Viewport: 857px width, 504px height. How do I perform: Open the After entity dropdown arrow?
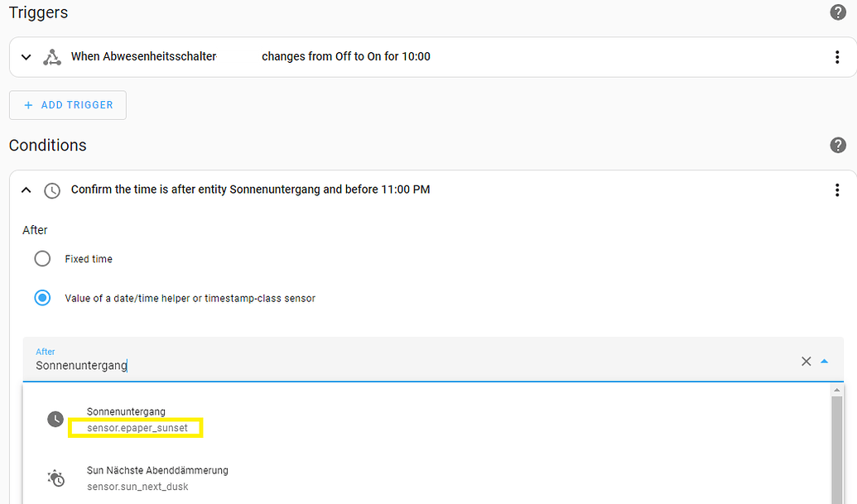point(825,361)
